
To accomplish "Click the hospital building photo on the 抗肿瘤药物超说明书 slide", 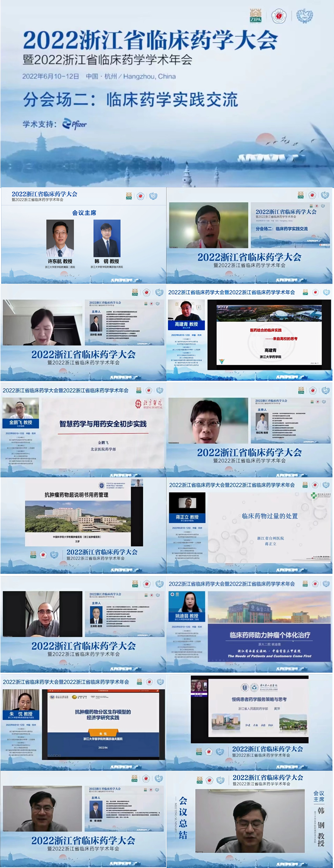I will click(78, 517).
